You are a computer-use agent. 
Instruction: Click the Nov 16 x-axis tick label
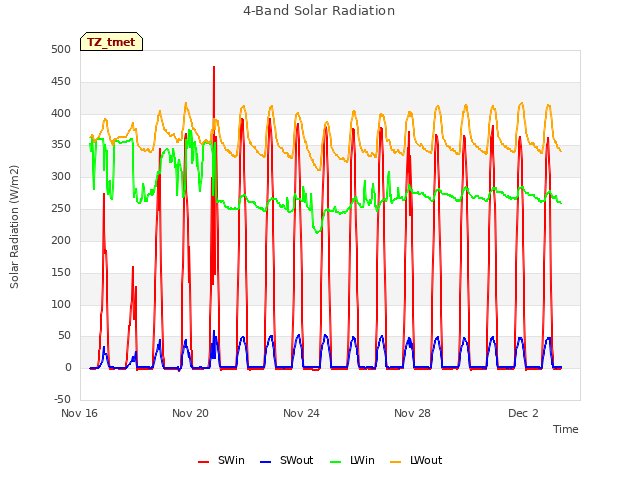(x=80, y=413)
